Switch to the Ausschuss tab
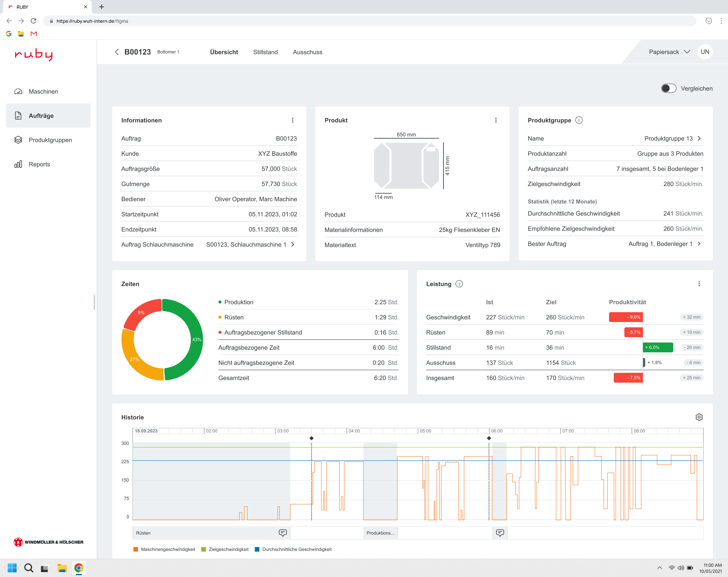 307,52
